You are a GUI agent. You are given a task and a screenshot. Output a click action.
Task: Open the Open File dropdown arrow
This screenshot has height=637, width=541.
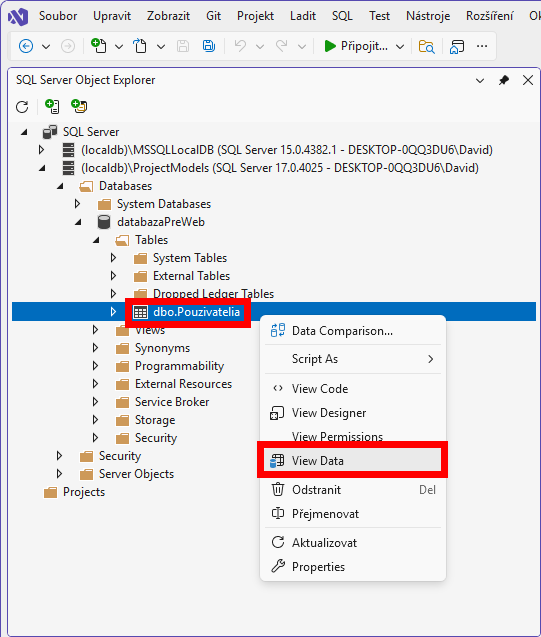pyautogui.click(x=161, y=47)
